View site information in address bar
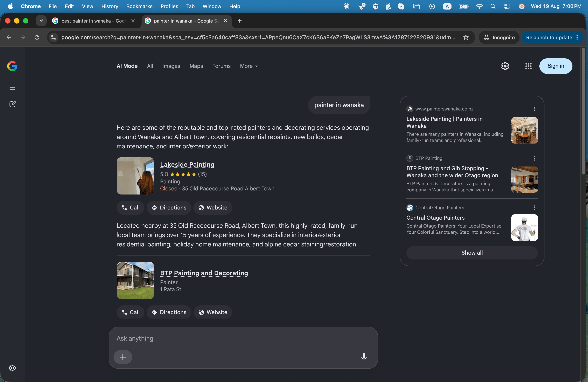588x382 pixels. coord(54,37)
